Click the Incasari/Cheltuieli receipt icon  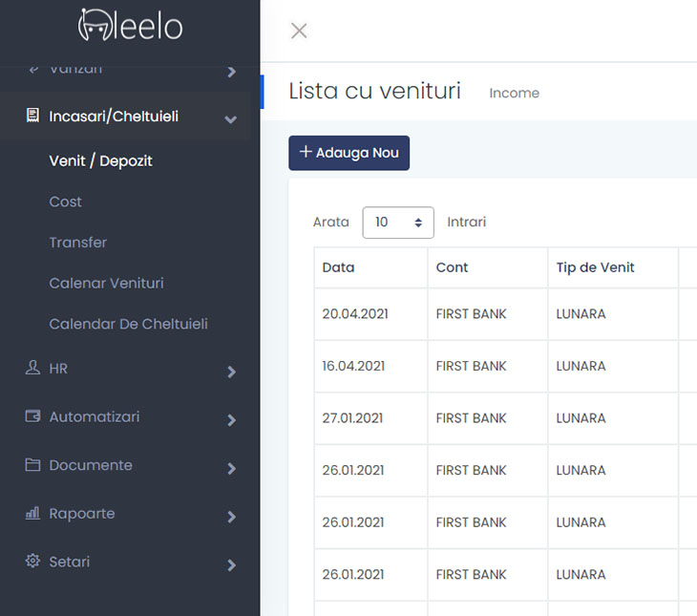tap(32, 117)
